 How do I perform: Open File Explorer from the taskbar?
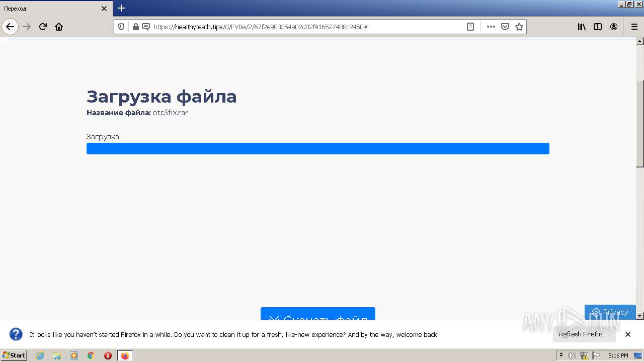coord(57,355)
